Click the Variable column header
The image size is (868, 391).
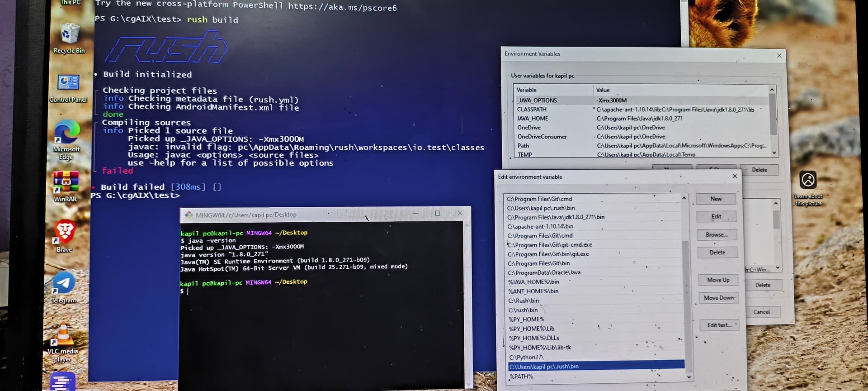click(x=553, y=90)
